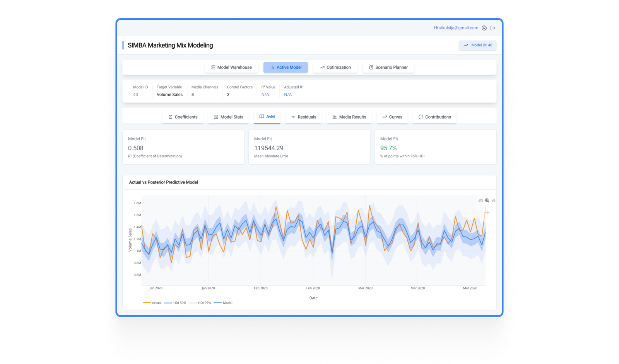
Task: Click the user profile icon
Action: [x=484, y=28]
